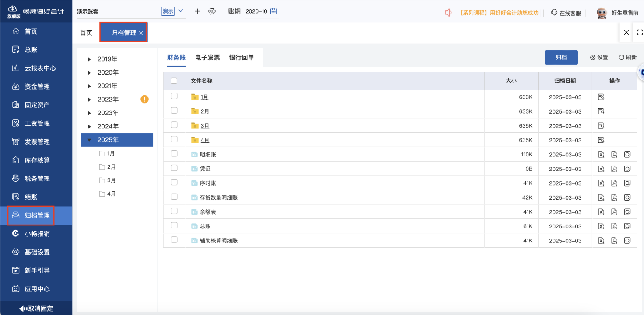Open the 4月 folder link
This screenshot has height=315, width=644.
pos(204,140)
